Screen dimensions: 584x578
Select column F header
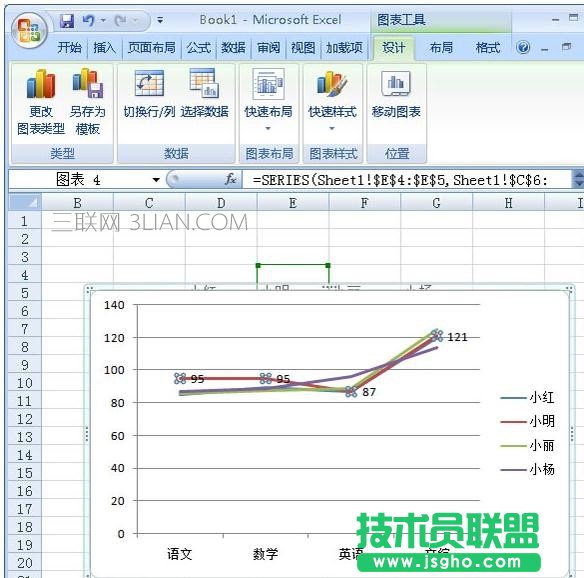coord(365,203)
